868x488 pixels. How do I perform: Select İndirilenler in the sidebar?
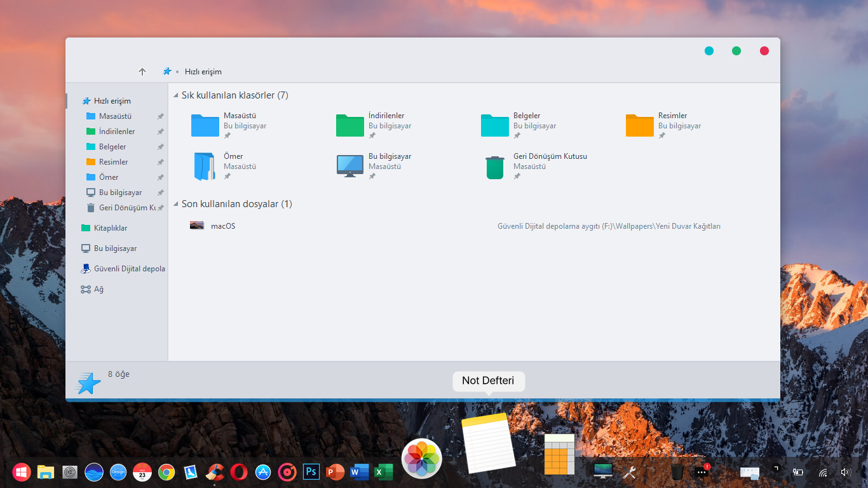(x=117, y=132)
